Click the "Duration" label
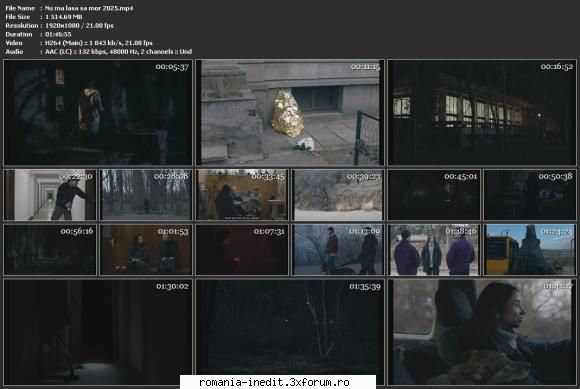The image size is (580, 389). tap(19, 34)
